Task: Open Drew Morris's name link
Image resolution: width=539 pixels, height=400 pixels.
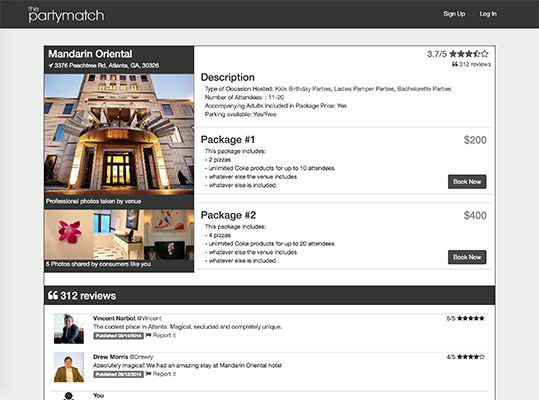Action: (x=110, y=357)
